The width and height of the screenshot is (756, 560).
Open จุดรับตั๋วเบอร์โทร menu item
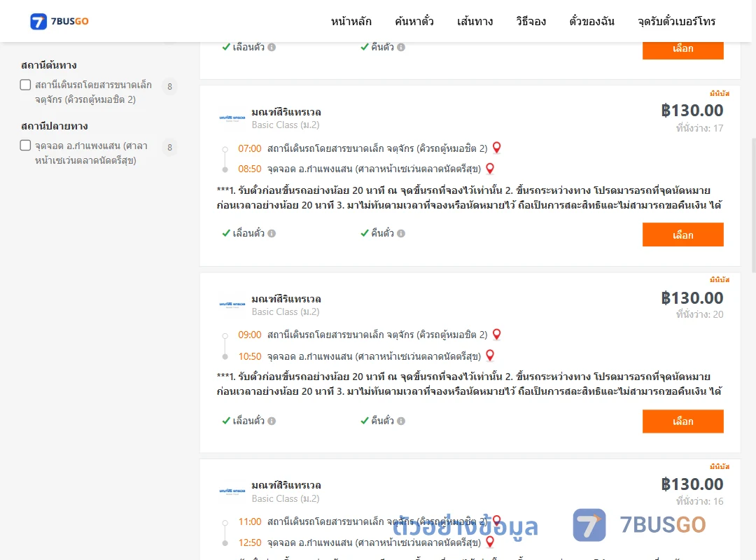coord(676,21)
